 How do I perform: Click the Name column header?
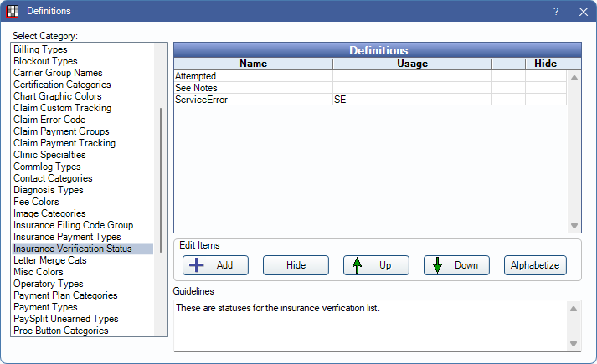pyautogui.click(x=253, y=64)
